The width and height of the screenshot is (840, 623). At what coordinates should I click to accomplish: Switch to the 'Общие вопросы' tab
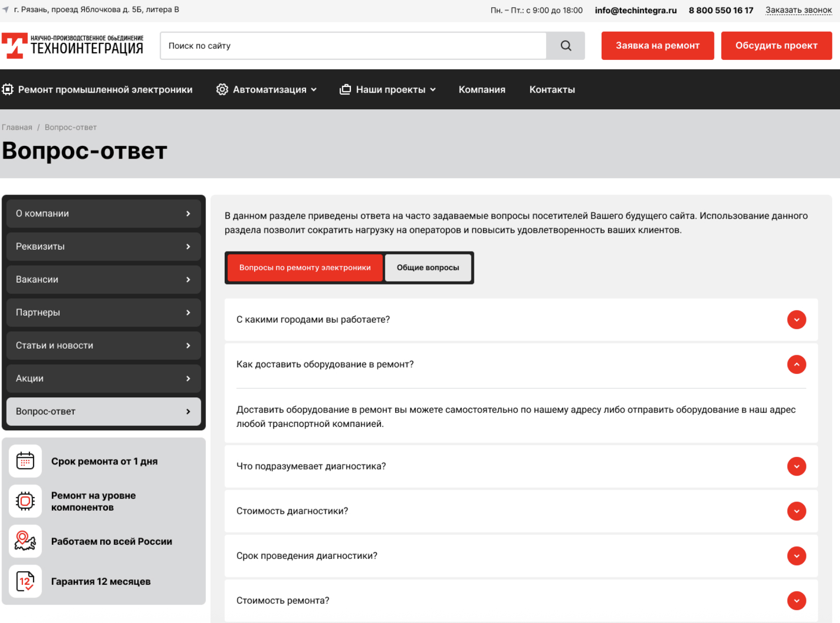point(428,268)
